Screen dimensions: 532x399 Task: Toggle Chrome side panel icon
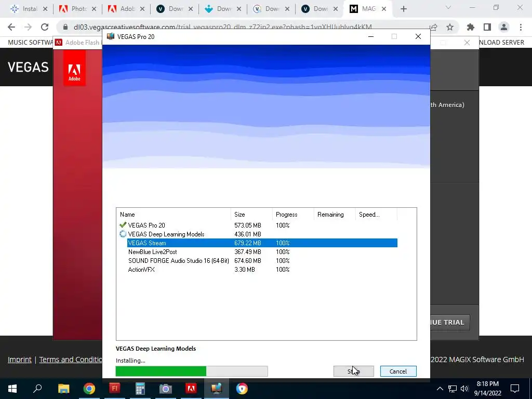(487, 27)
